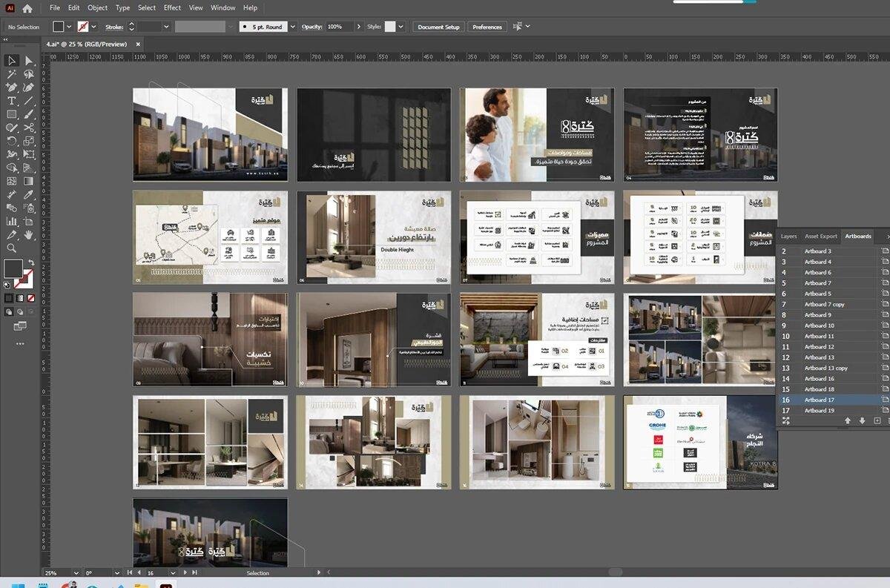This screenshot has height=588, width=890.
Task: Select the Eyedropper tool
Action: click(29, 194)
